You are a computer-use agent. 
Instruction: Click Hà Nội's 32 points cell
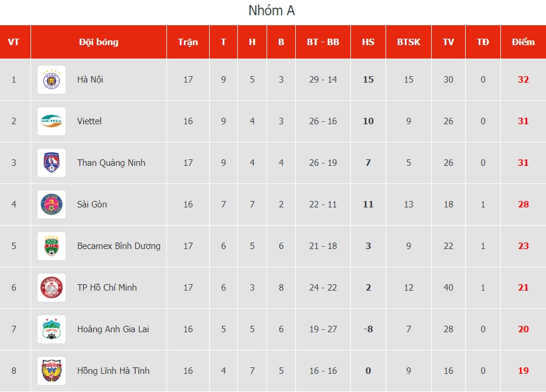(523, 80)
